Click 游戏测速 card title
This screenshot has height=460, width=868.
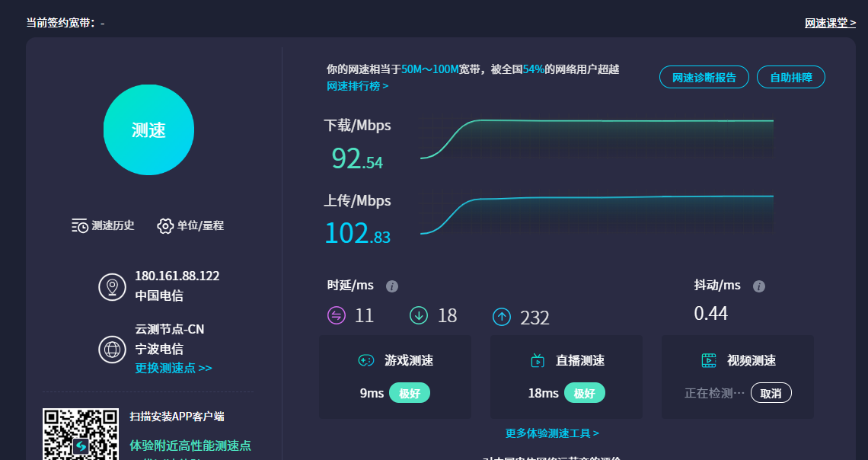pos(409,361)
